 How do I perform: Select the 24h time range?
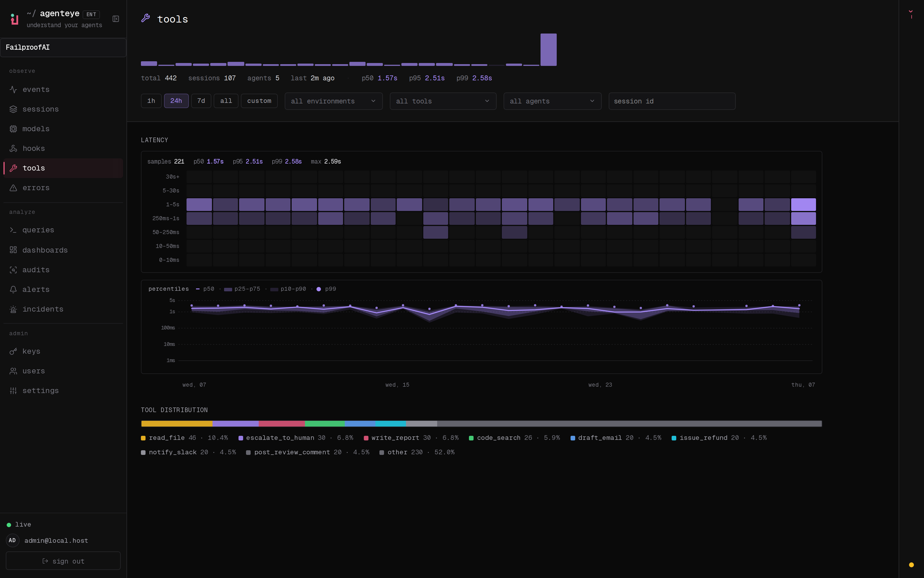pyautogui.click(x=176, y=101)
